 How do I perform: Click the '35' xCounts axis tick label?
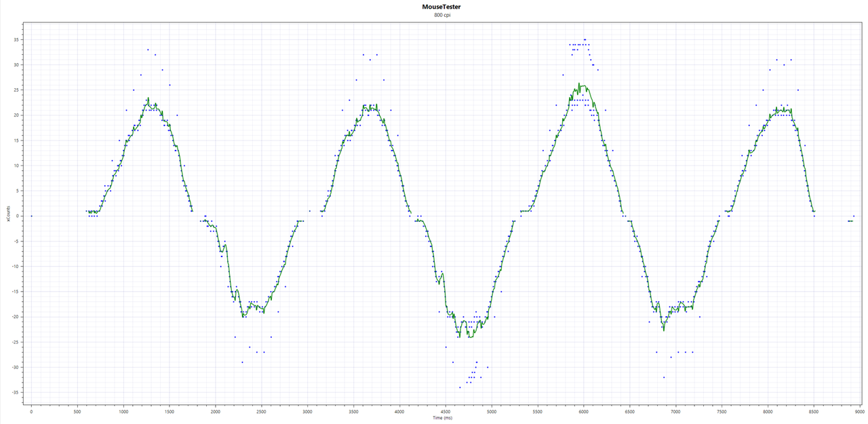[15, 39]
